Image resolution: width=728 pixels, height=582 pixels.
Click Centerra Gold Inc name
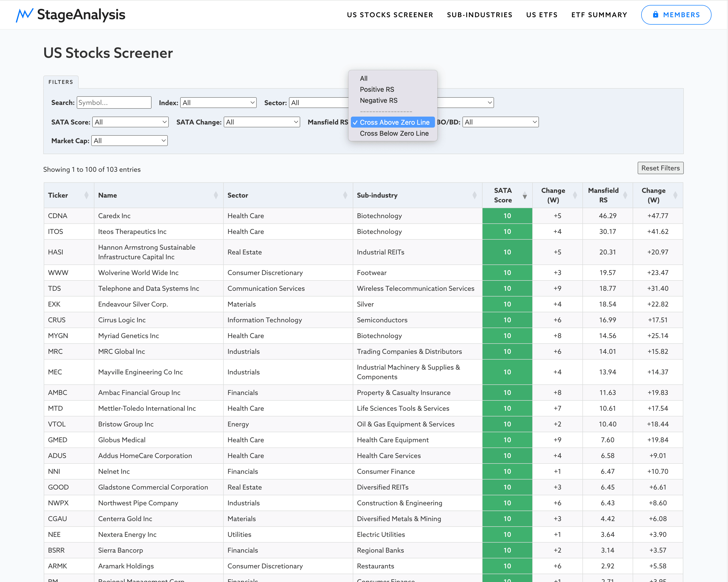[125, 519]
